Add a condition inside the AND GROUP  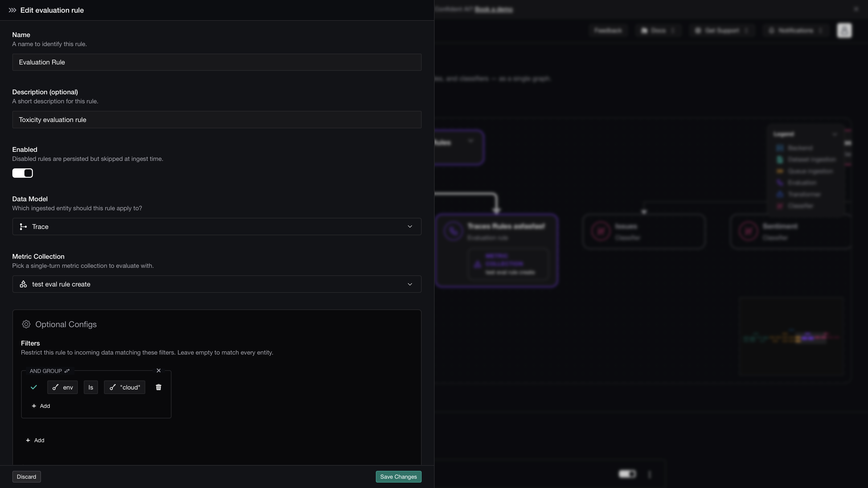41,406
